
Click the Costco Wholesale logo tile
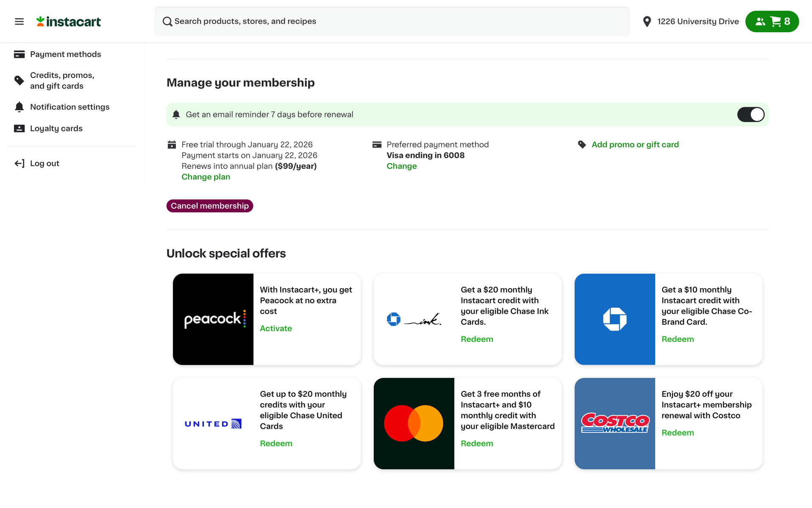(x=615, y=423)
